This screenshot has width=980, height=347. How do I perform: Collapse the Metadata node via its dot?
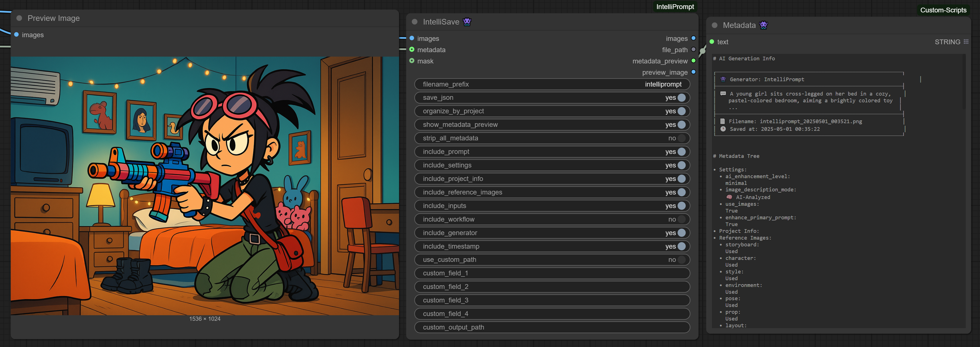[714, 25]
